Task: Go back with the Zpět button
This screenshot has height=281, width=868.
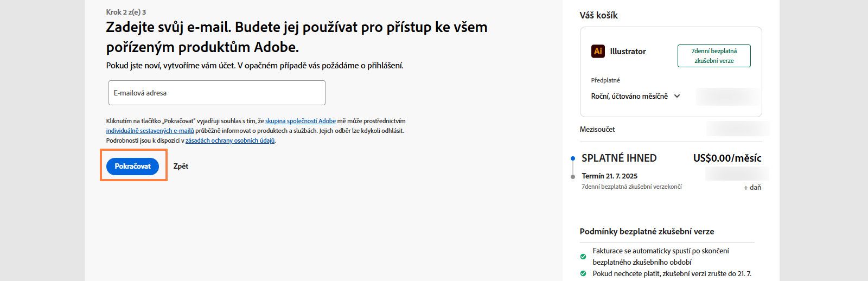Action: 181,166
